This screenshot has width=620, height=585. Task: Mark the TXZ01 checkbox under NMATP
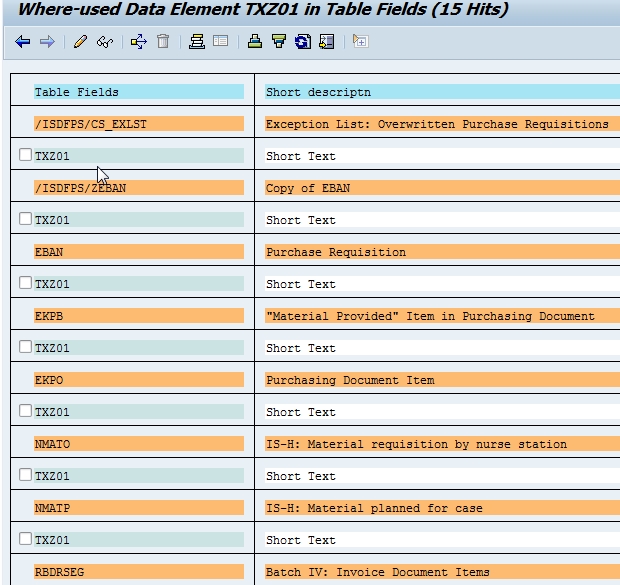[25, 538]
